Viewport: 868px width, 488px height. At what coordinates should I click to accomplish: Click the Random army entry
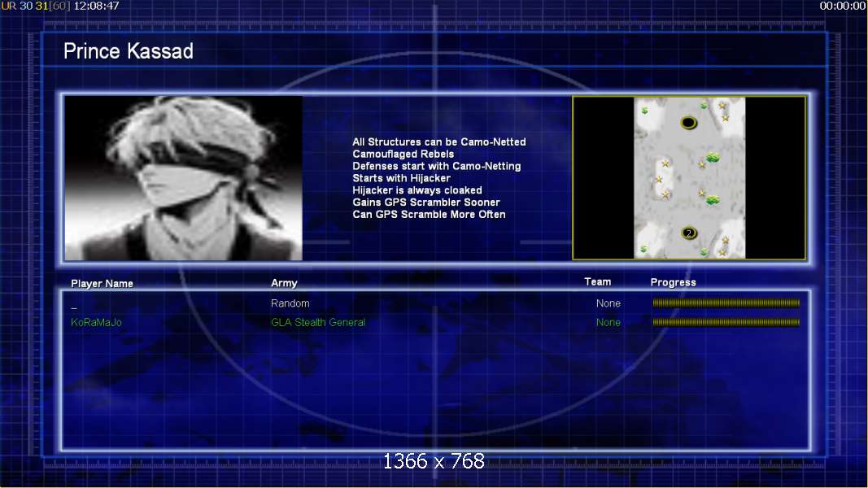290,303
